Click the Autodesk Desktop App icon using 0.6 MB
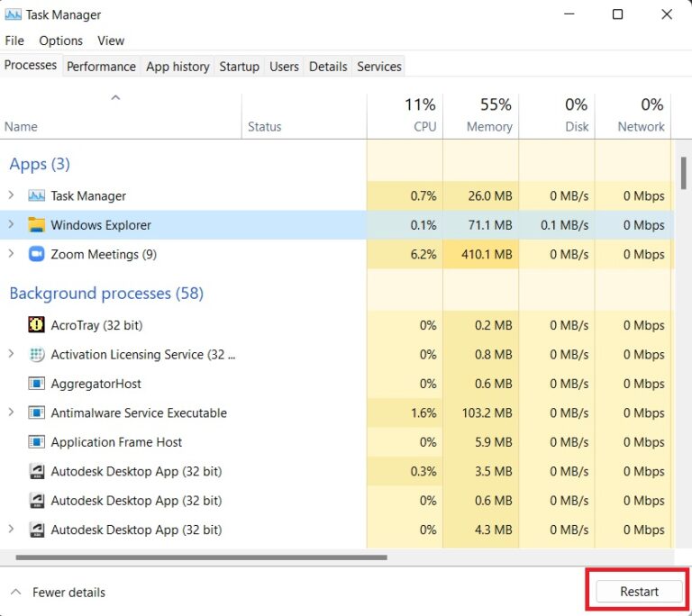The image size is (692, 616). coord(36,501)
